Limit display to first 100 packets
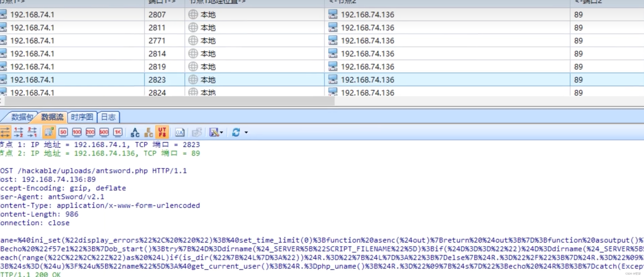This screenshot has width=644, height=277. [77, 132]
